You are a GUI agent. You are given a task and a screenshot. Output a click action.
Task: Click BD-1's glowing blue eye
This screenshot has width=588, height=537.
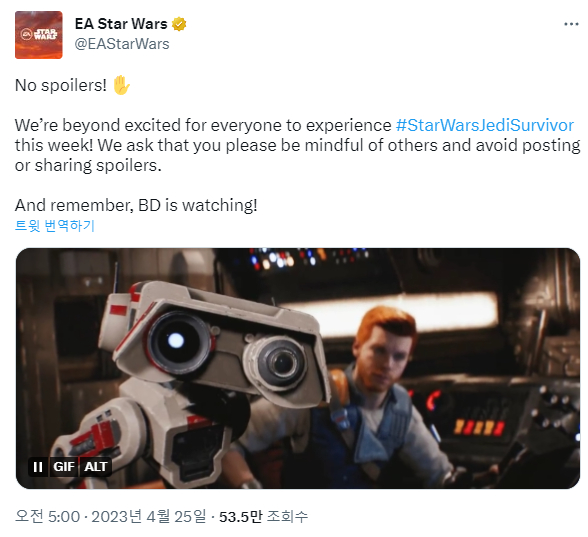[x=176, y=341]
